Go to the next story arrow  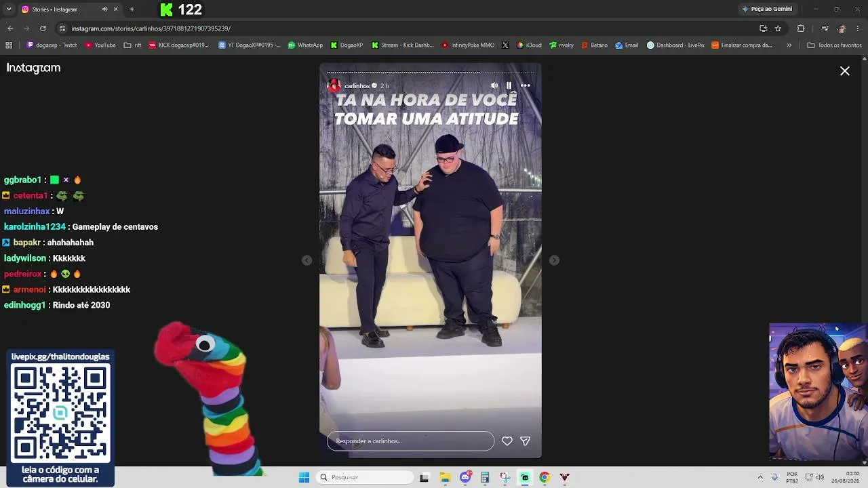[x=554, y=260]
